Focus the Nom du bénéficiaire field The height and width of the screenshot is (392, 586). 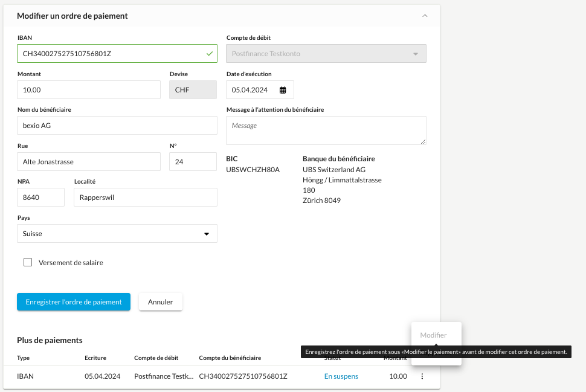click(x=117, y=126)
